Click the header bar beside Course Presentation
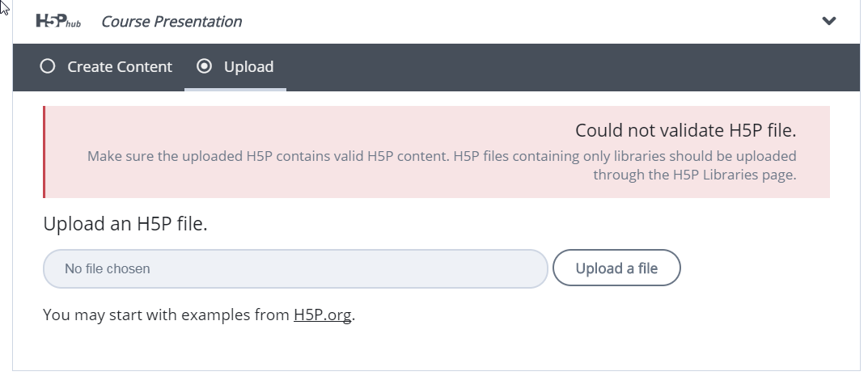The image size is (868, 380). pos(531,21)
